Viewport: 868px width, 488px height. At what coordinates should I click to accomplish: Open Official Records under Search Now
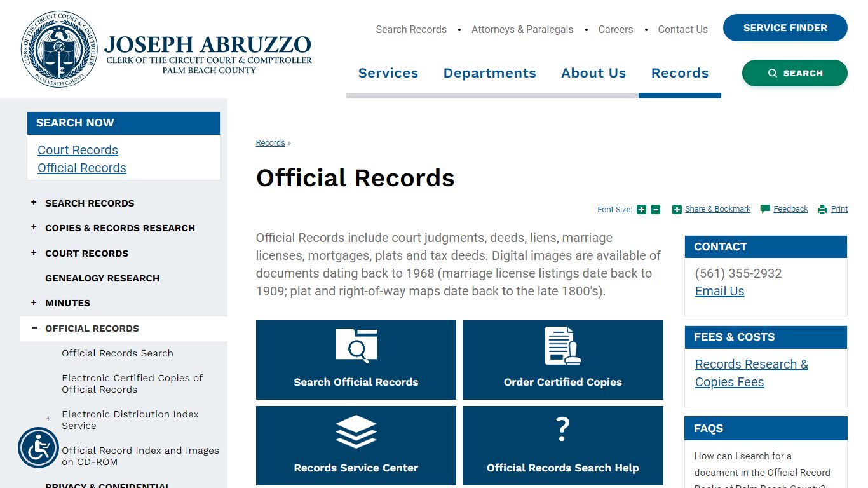click(82, 168)
